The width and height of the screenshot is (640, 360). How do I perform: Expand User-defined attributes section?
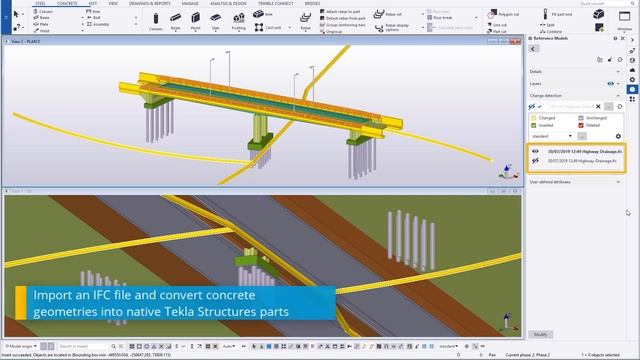pos(618,182)
